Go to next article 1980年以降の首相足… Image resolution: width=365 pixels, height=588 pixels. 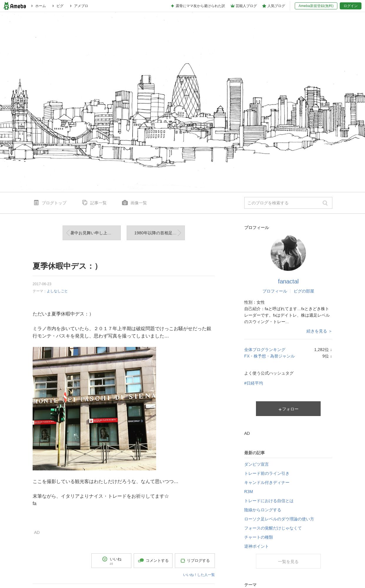coord(156,233)
